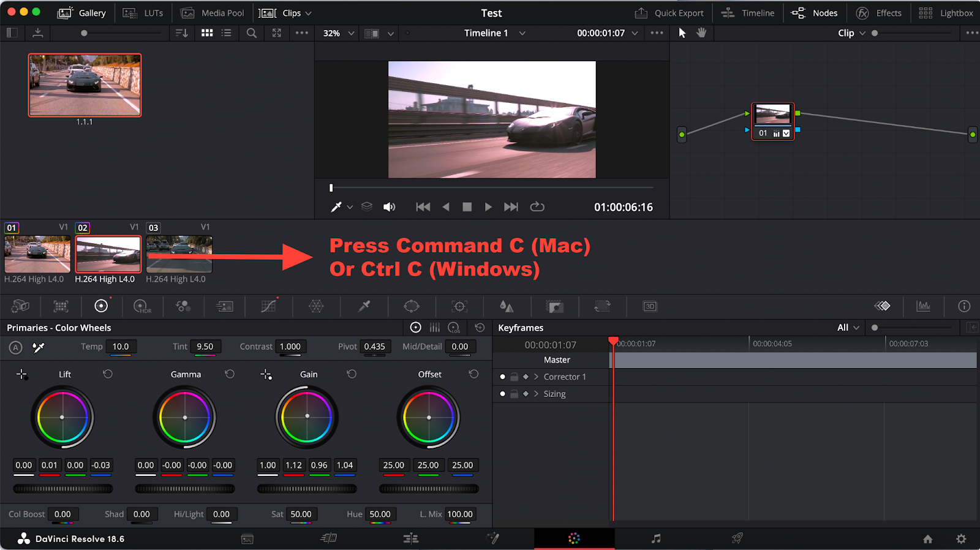Viewport: 980px width, 550px height.
Task: Click the Temp value field
Action: click(121, 347)
